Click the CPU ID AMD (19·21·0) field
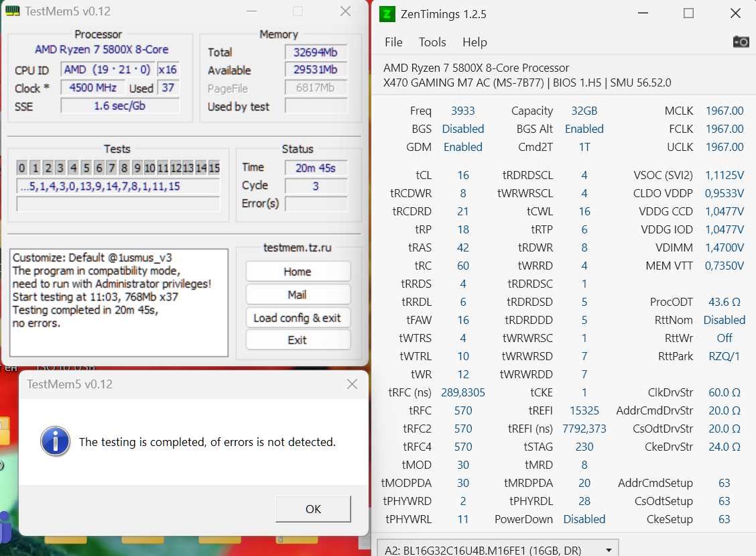Image resolution: width=756 pixels, height=556 pixels. coord(107,70)
